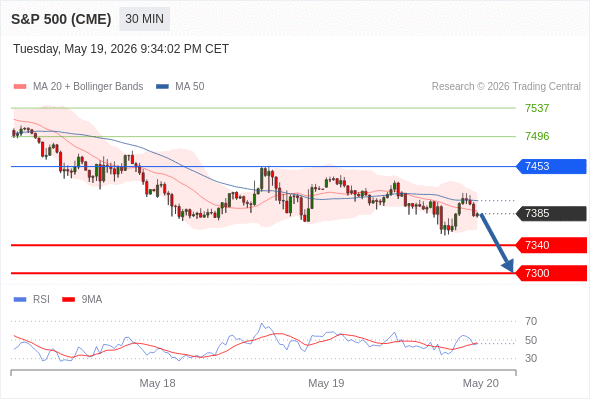Click the May 18 date axis label

pos(157,383)
